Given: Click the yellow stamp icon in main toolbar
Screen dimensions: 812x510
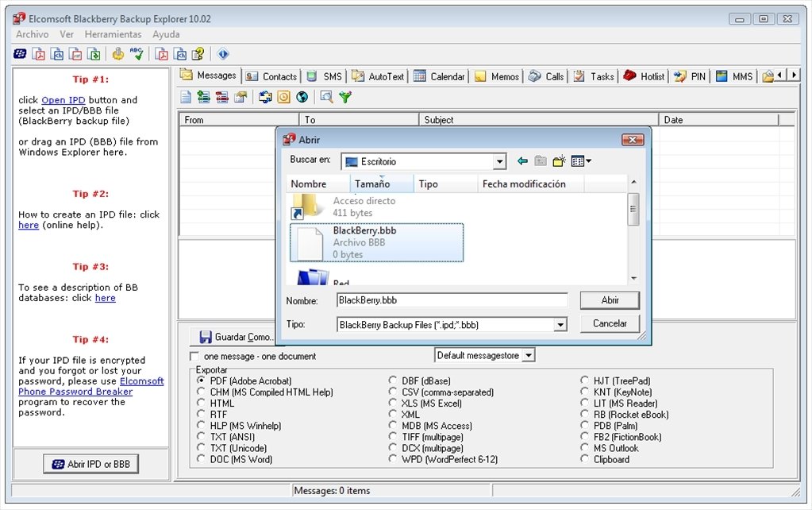Looking at the screenshot, I should pyautogui.click(x=118, y=53).
